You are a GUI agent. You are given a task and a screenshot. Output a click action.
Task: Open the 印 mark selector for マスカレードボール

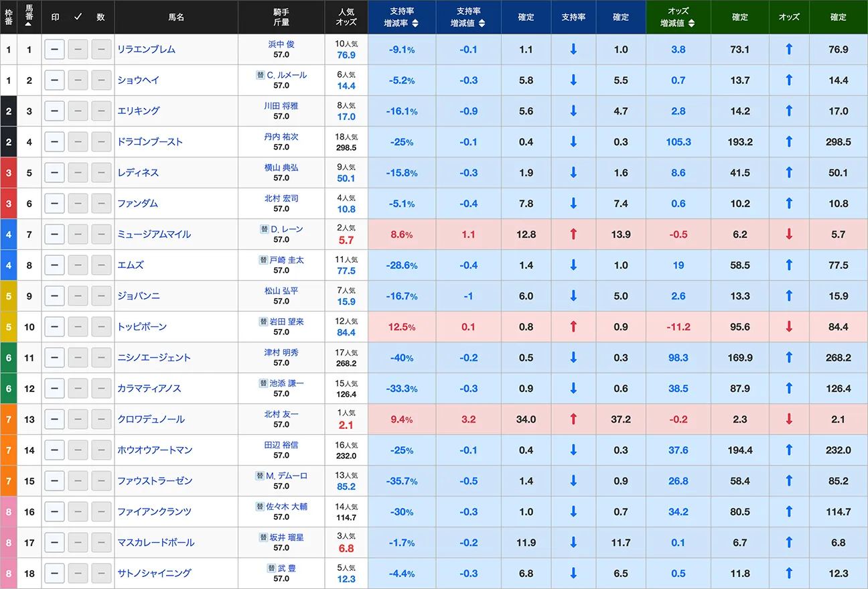(x=54, y=543)
